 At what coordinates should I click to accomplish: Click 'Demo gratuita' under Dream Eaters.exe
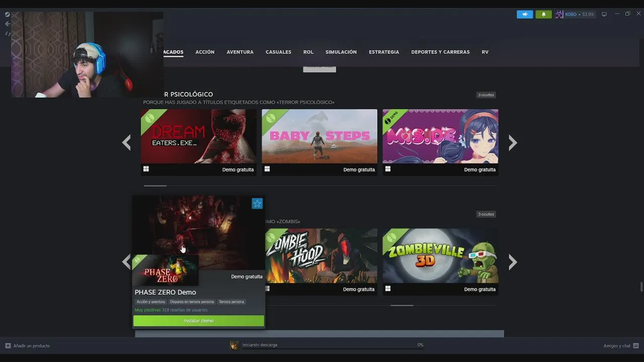[x=238, y=169]
